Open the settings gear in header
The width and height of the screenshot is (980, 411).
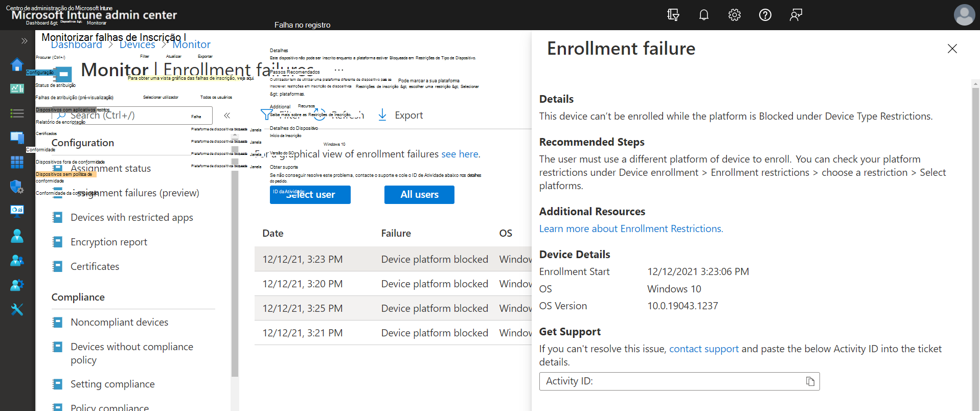[x=734, y=15]
